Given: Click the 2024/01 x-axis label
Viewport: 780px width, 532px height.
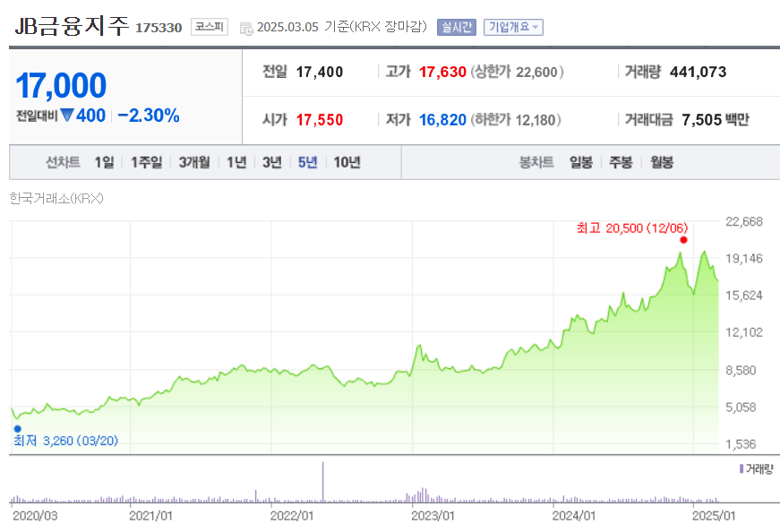Looking at the screenshot, I should coord(573,516).
